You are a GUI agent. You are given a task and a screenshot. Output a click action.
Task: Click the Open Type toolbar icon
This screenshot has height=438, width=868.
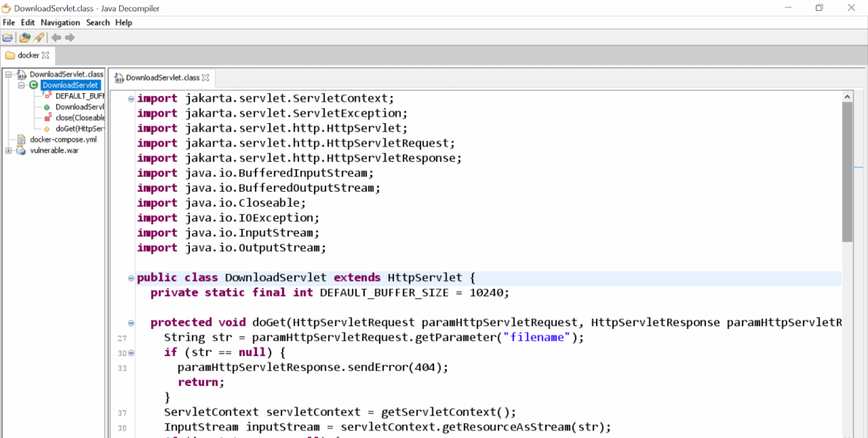coord(25,37)
